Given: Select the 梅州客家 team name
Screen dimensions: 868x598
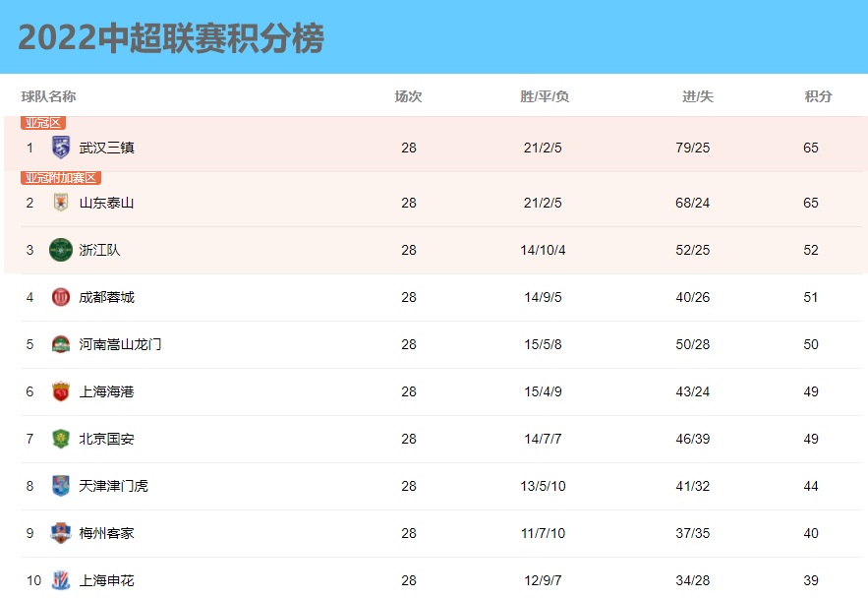Looking at the screenshot, I should (x=106, y=533).
